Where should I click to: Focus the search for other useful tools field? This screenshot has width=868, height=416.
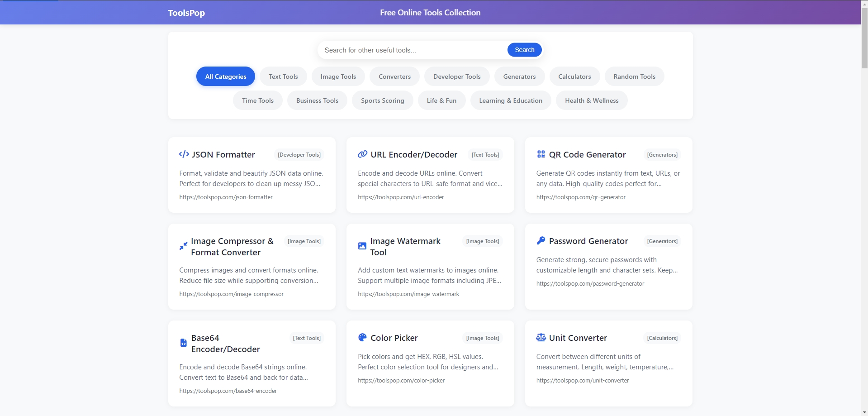412,50
